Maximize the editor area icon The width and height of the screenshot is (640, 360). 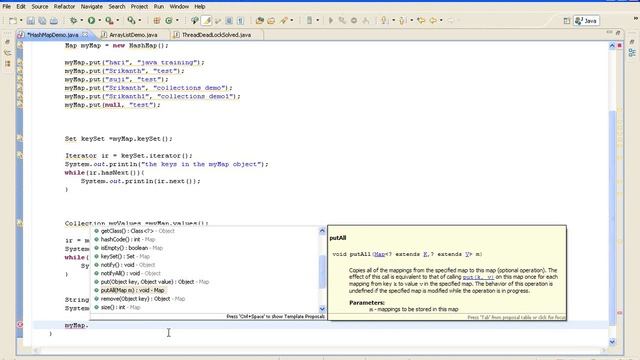(x=618, y=32)
